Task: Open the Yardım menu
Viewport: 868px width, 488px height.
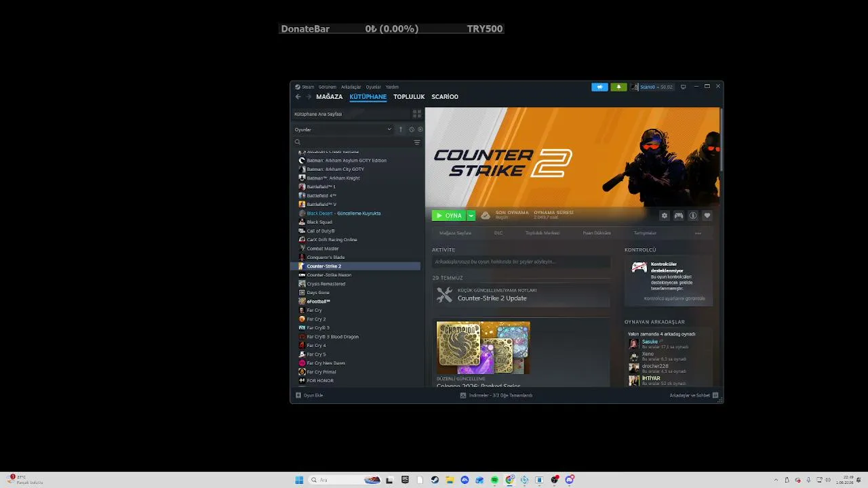Action: pyautogui.click(x=392, y=87)
